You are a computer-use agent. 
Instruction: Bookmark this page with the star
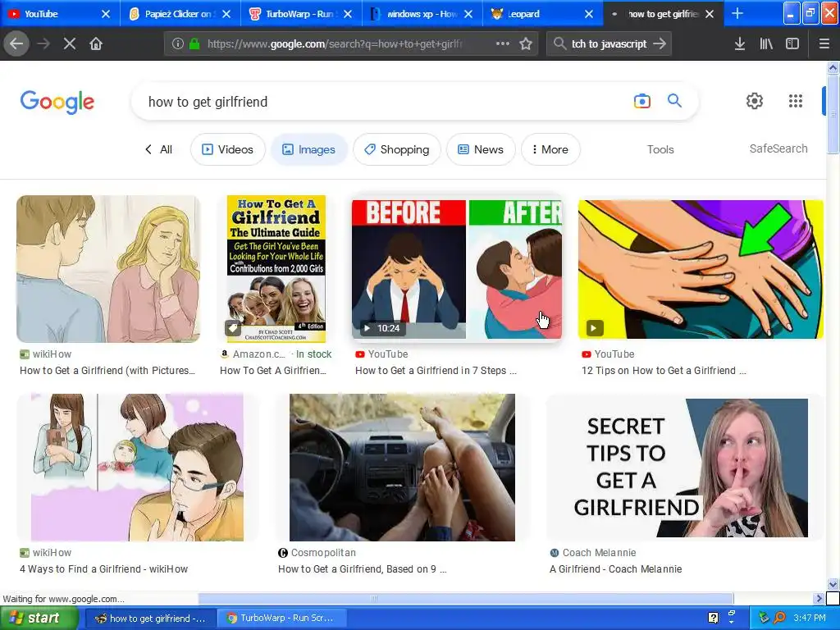tap(526, 43)
